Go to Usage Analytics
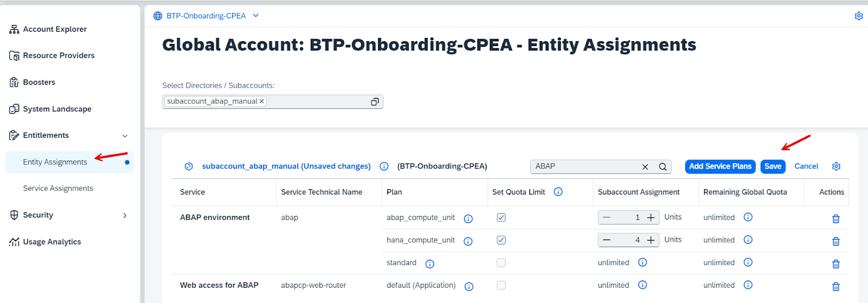The height and width of the screenshot is (303, 868). [x=52, y=242]
